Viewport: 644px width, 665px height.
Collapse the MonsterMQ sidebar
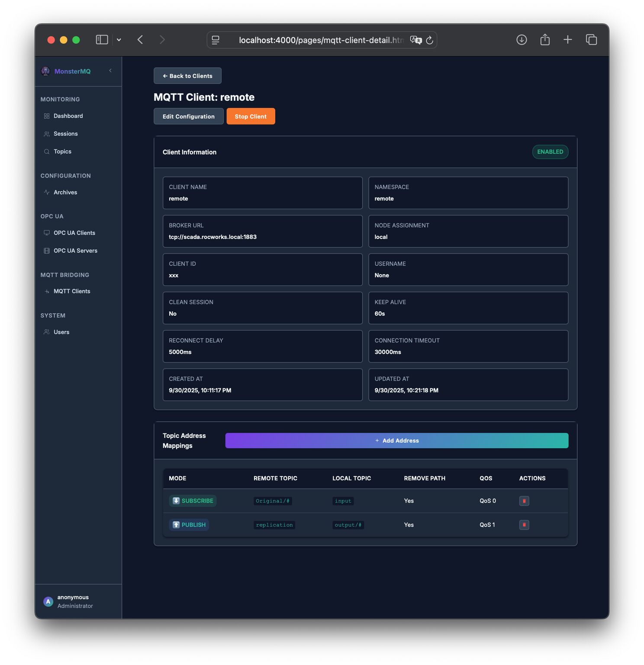[110, 71]
